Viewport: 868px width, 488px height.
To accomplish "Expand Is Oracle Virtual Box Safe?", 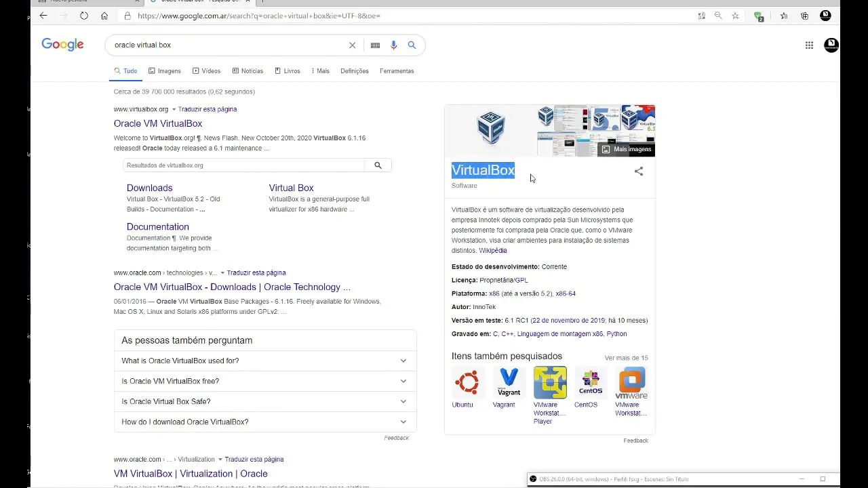I will point(265,401).
